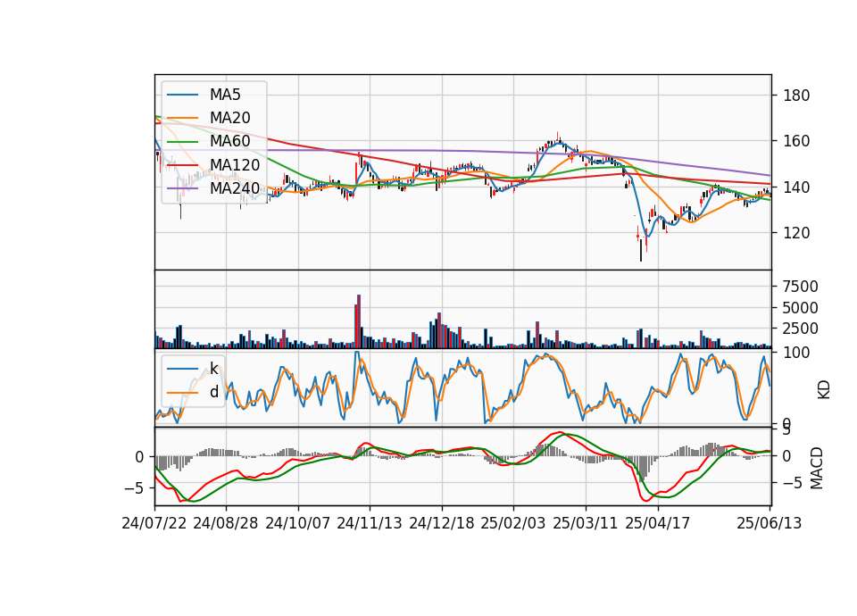Click the 120 price axis tick label

pyautogui.click(x=796, y=233)
